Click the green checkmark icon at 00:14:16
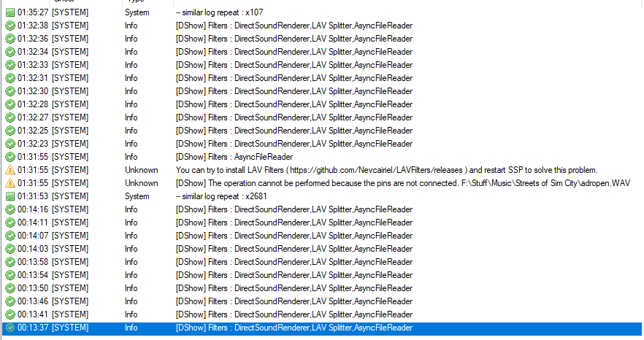 (x=10, y=209)
